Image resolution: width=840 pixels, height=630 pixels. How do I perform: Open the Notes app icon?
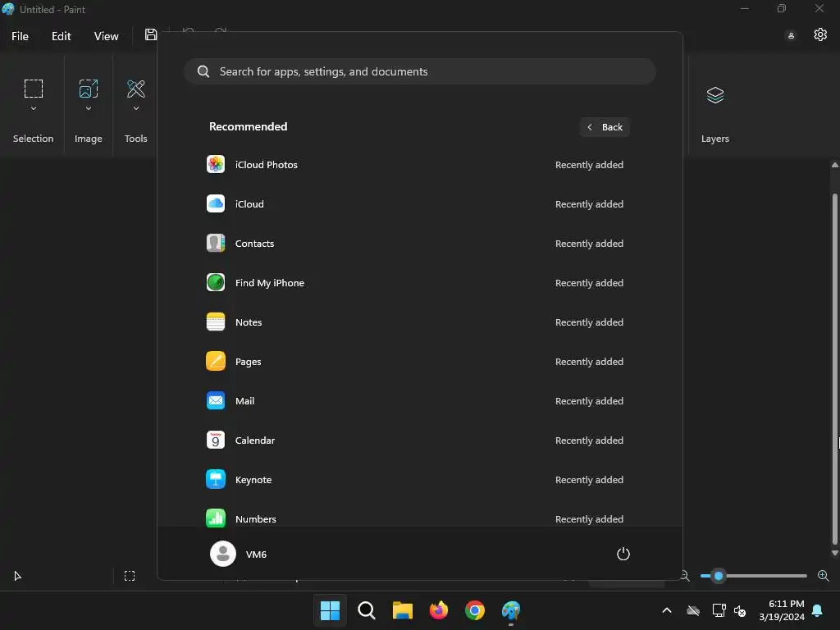(x=216, y=322)
